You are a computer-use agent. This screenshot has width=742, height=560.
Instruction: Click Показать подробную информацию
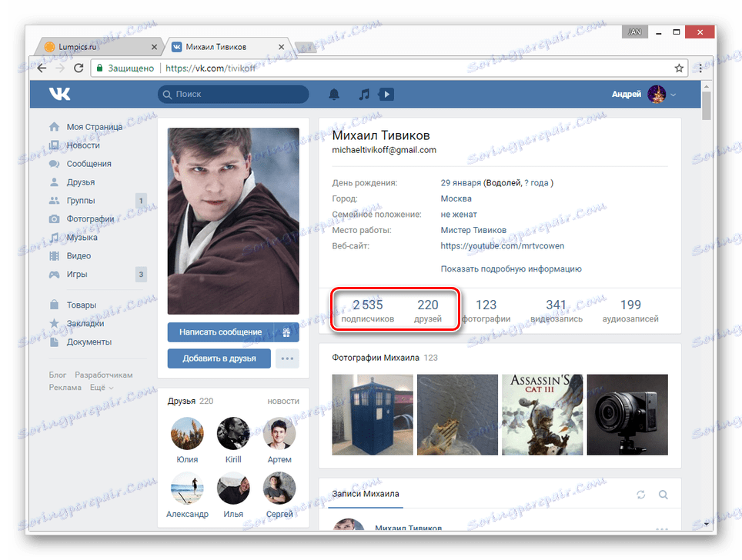(511, 268)
